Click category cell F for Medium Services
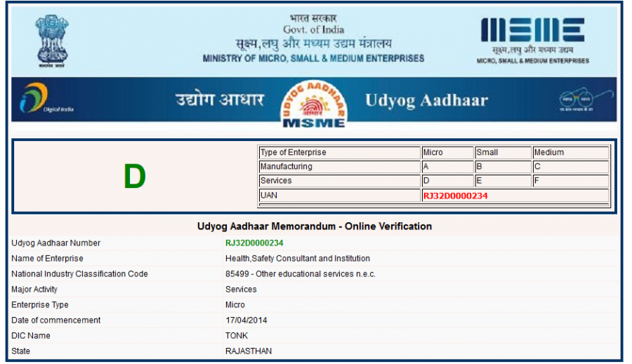Image resolution: width=632 pixels, height=364 pixels. tap(570, 181)
